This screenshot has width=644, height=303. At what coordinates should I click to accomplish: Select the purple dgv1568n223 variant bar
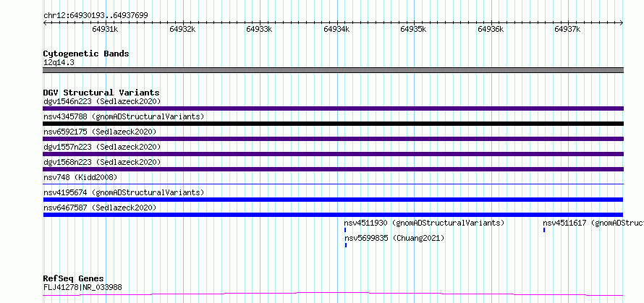pyautogui.click(x=333, y=169)
